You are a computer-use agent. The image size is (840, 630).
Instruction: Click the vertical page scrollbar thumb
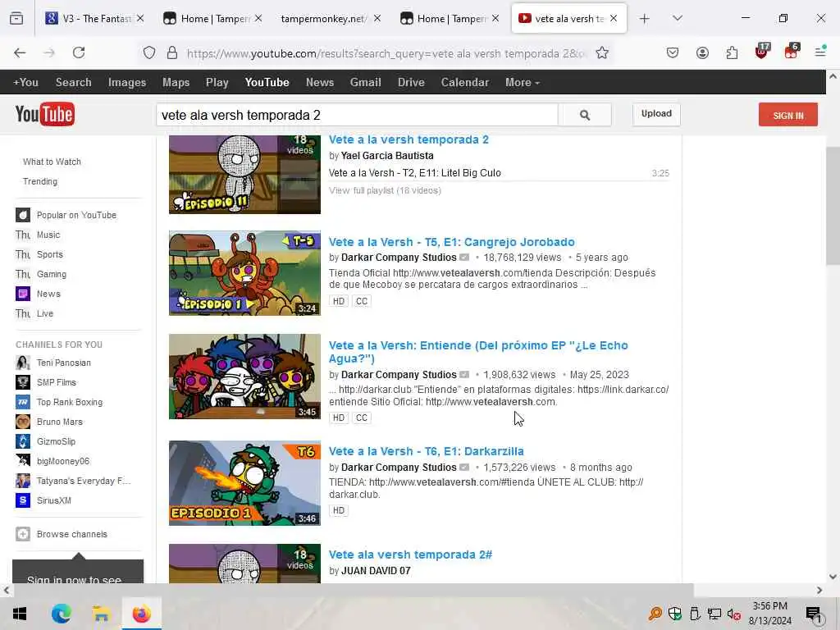click(x=833, y=206)
